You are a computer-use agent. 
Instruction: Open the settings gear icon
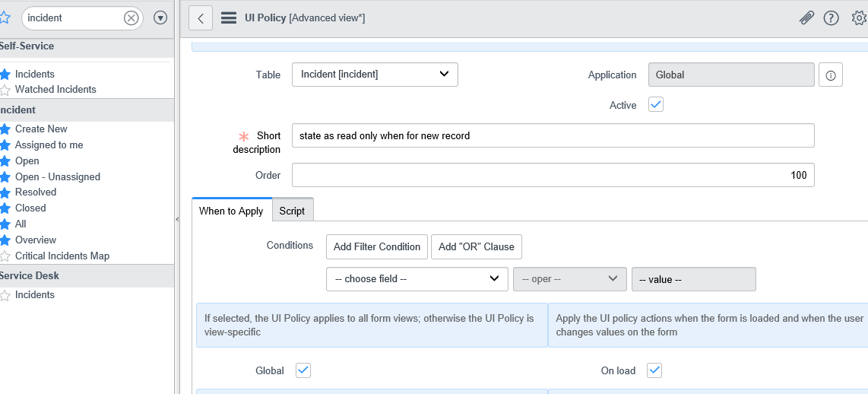point(859,18)
